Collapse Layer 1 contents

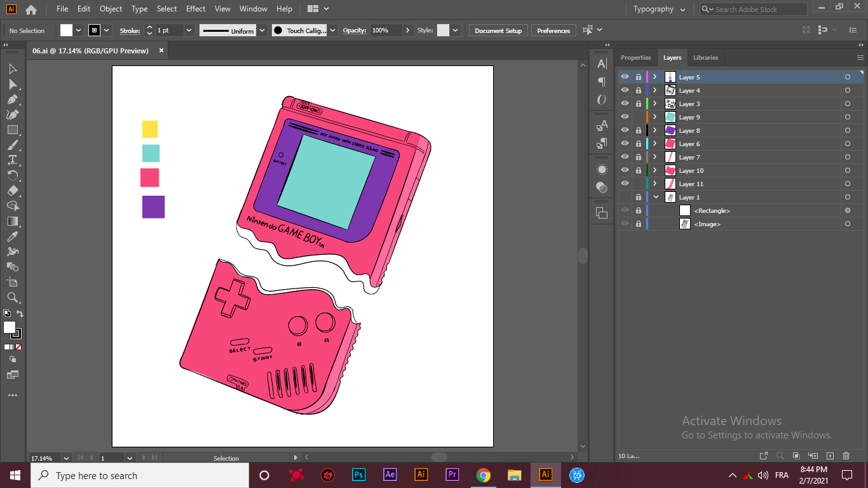click(656, 197)
